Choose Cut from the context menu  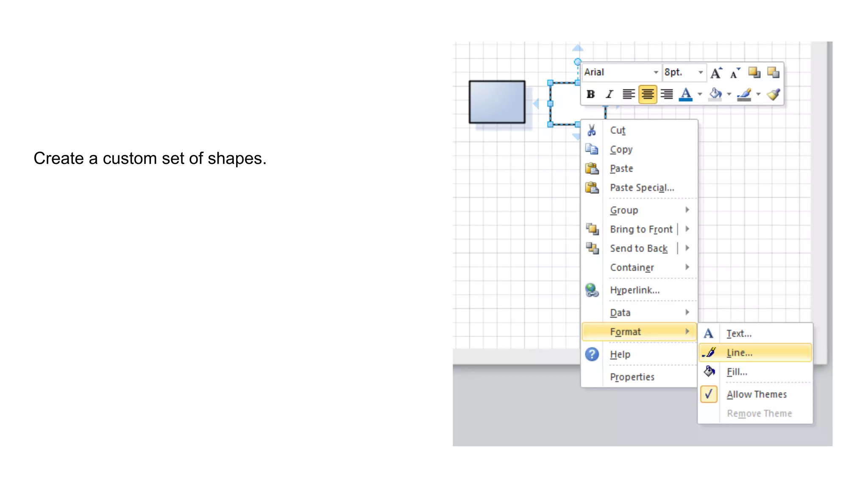(x=639, y=130)
